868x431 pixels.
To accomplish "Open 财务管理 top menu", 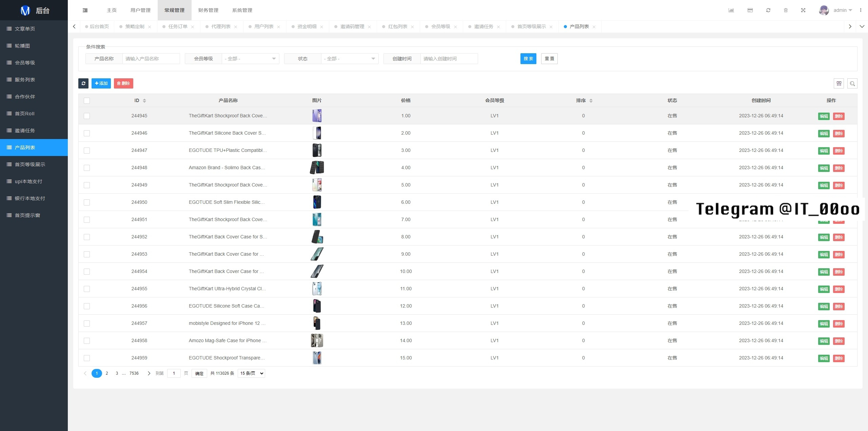I will pos(209,10).
